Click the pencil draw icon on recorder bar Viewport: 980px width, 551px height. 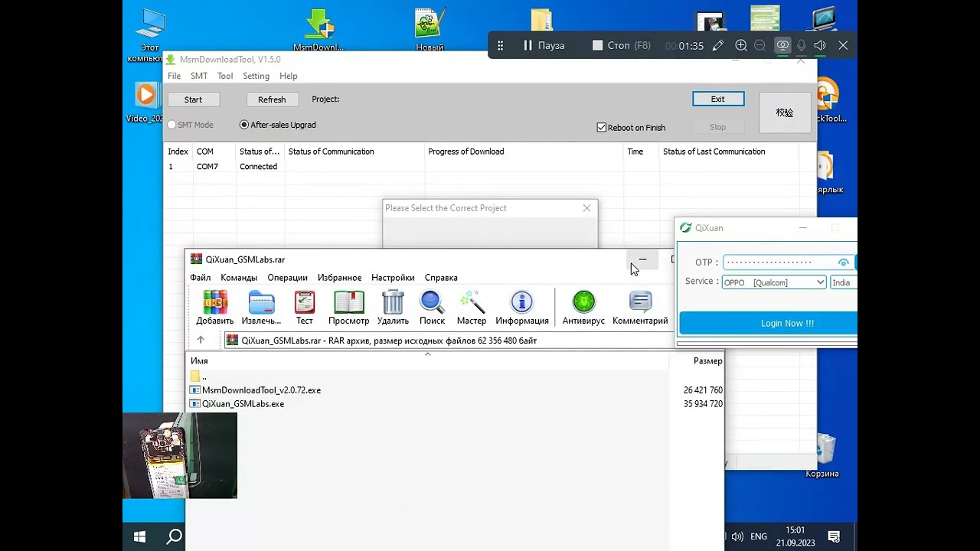click(717, 45)
